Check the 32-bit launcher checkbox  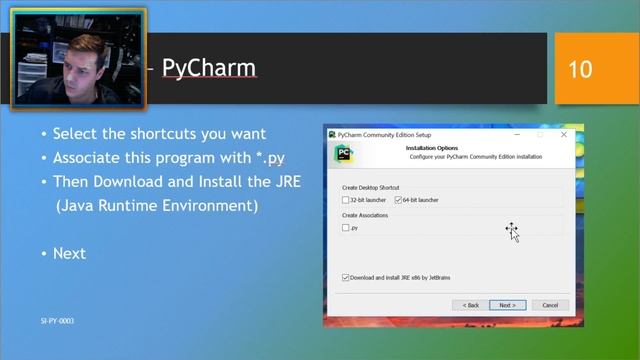(345, 200)
